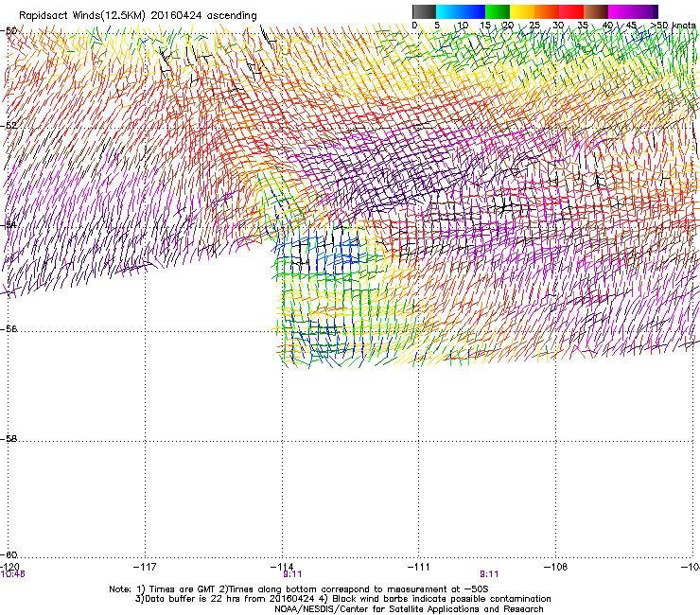This screenshot has width=700, height=615.
Task: Click the '-114' longitude axis label
Action: pyautogui.click(x=282, y=567)
